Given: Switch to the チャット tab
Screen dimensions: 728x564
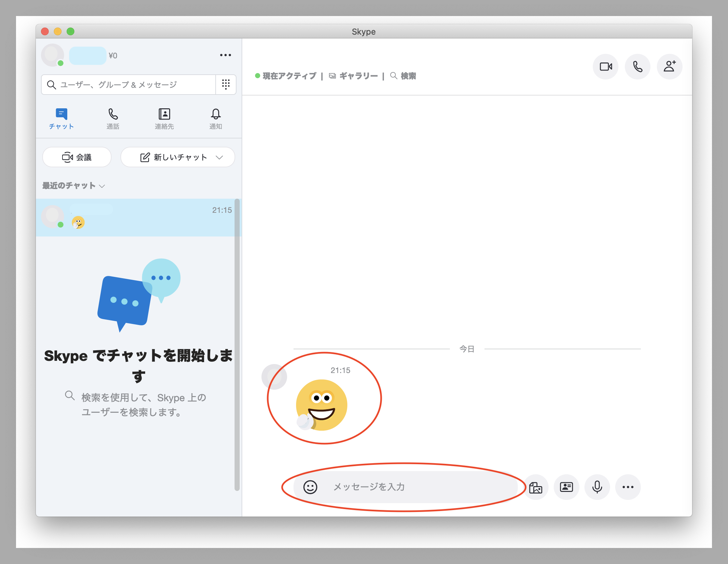Looking at the screenshot, I should point(61,119).
